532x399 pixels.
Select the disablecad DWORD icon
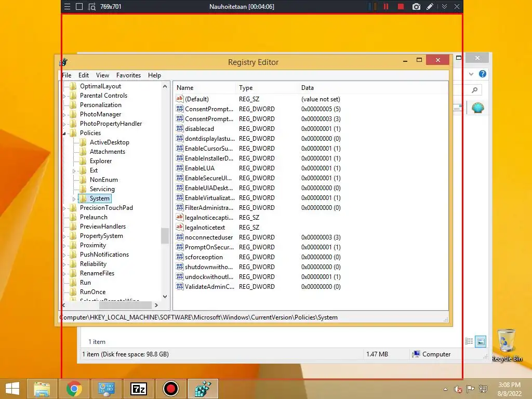point(179,129)
